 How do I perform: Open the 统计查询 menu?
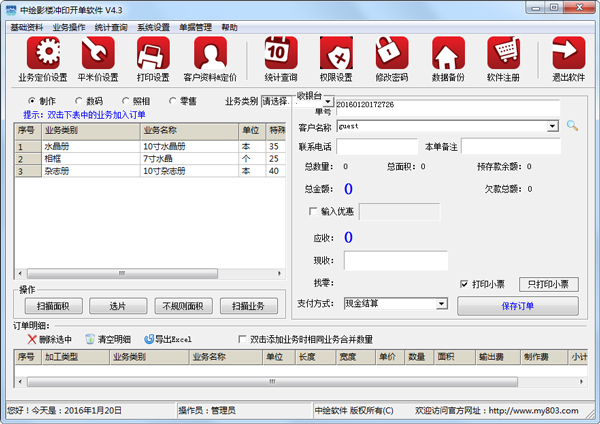111,28
